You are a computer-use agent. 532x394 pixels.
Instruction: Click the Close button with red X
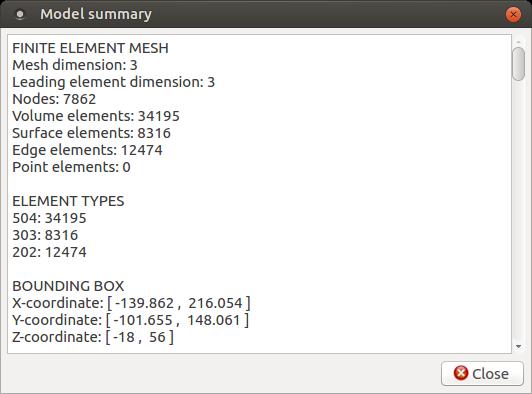point(482,374)
